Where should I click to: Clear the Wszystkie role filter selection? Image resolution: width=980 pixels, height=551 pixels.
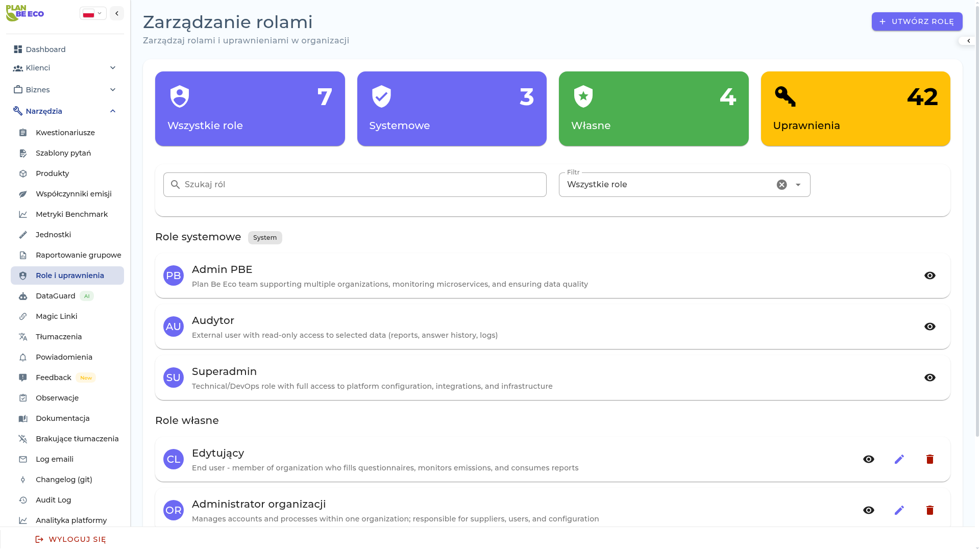coord(781,185)
